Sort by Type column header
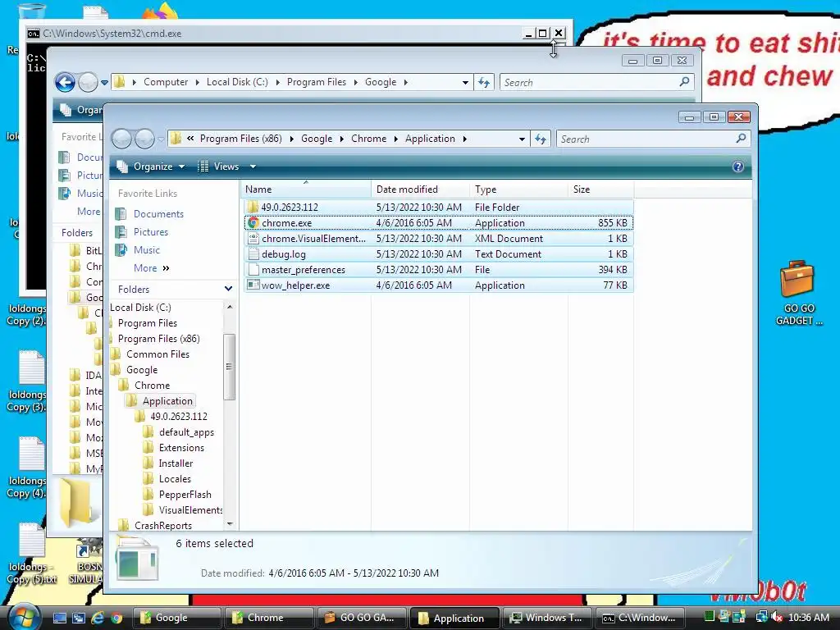 (518, 189)
